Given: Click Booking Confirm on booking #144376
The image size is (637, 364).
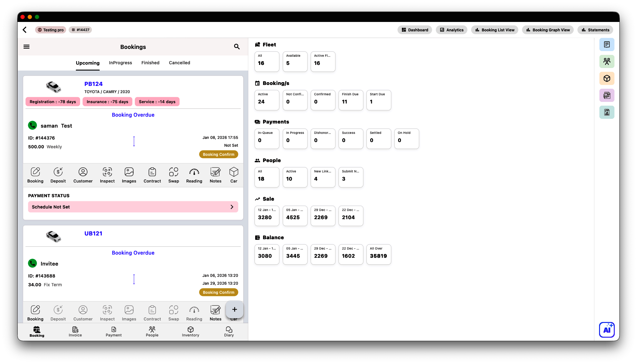Looking at the screenshot, I should pos(218,154).
